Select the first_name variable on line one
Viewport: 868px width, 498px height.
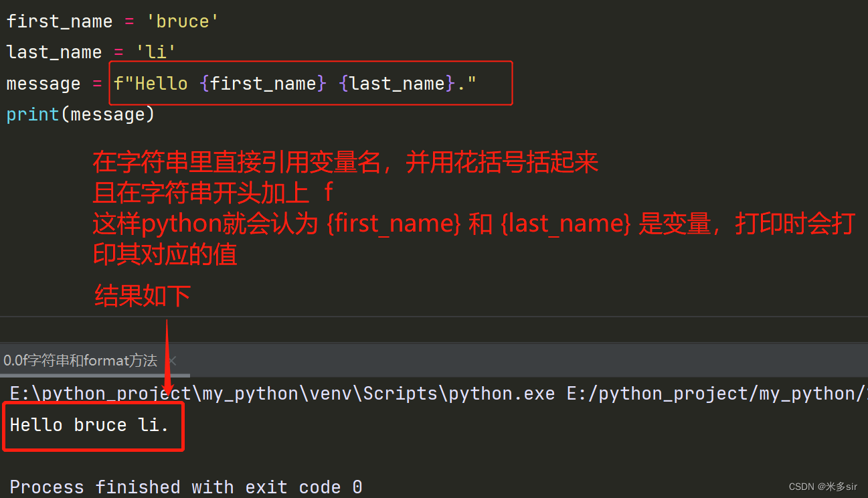(x=59, y=21)
